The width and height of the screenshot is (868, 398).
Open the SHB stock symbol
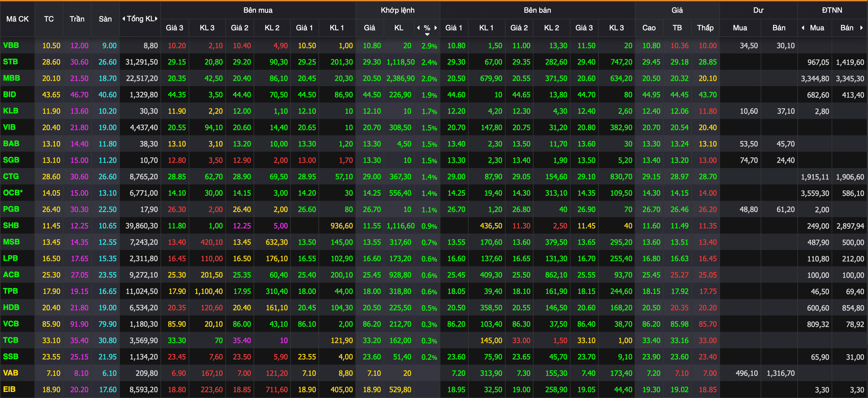(x=11, y=225)
